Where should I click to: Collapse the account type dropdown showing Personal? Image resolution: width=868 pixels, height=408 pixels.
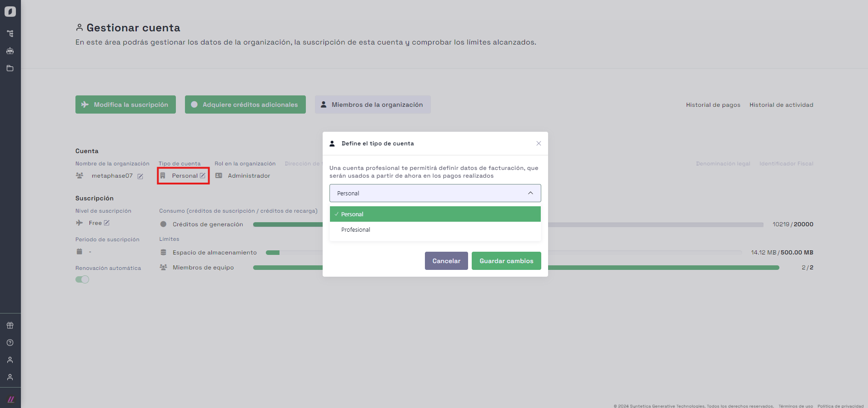click(435, 193)
